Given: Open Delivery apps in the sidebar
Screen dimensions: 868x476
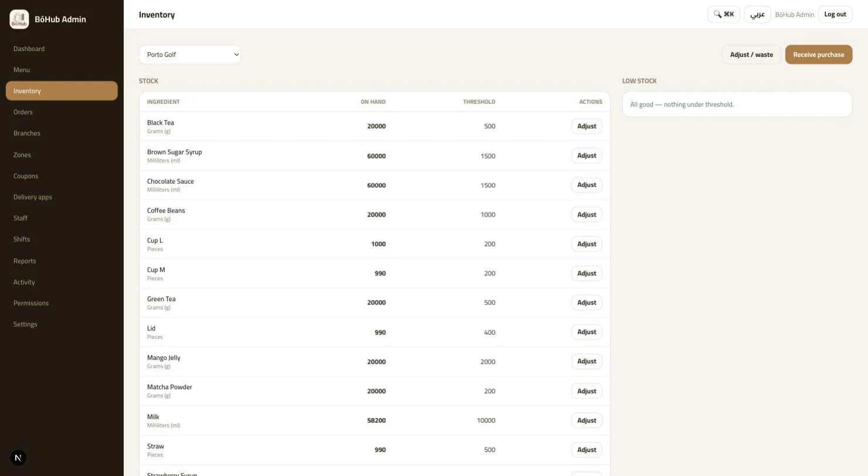Looking at the screenshot, I should click(62, 197).
